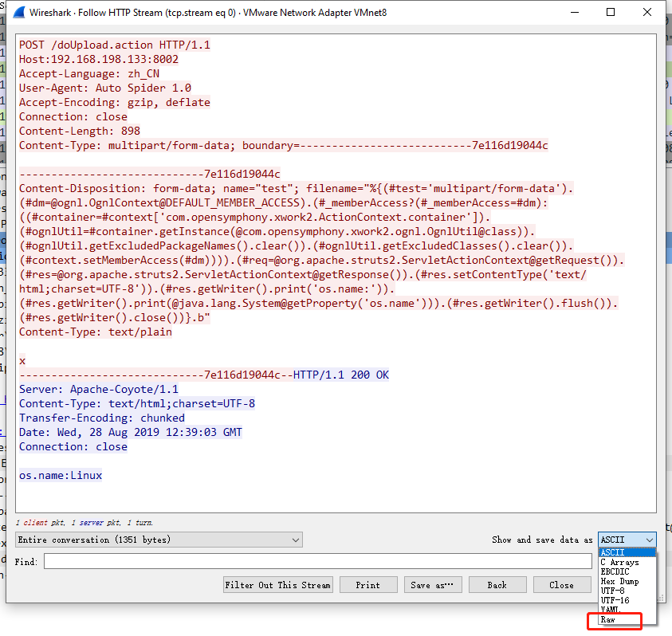Click Filter Out This Stream button
Viewport: 672px width, 636px height.
pos(277,585)
